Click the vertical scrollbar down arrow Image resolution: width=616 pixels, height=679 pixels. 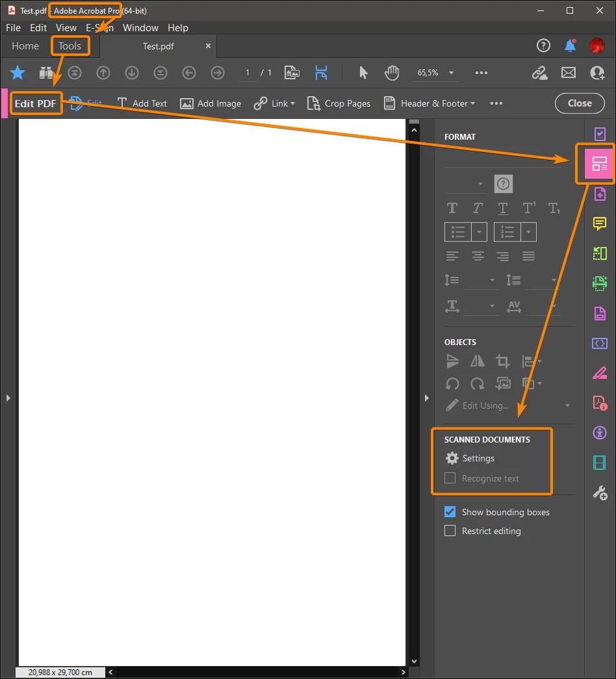[x=414, y=661]
